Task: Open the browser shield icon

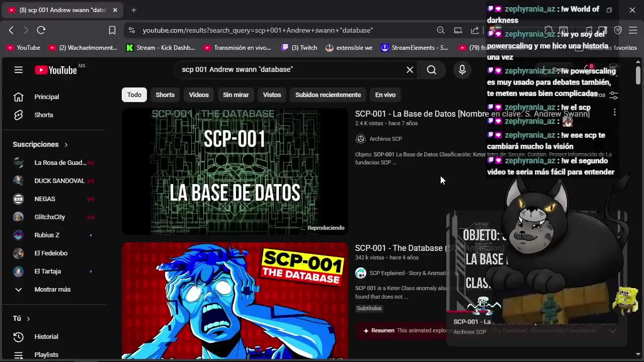Action: point(618,30)
